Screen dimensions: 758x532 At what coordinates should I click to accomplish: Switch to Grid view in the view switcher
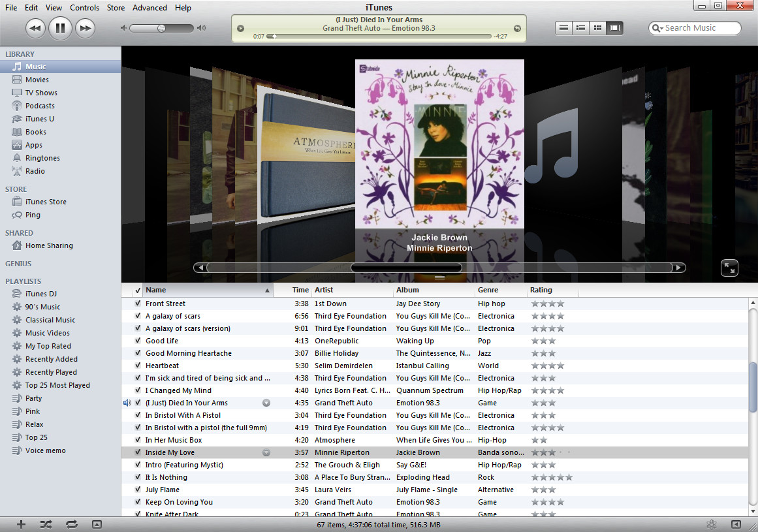597,27
